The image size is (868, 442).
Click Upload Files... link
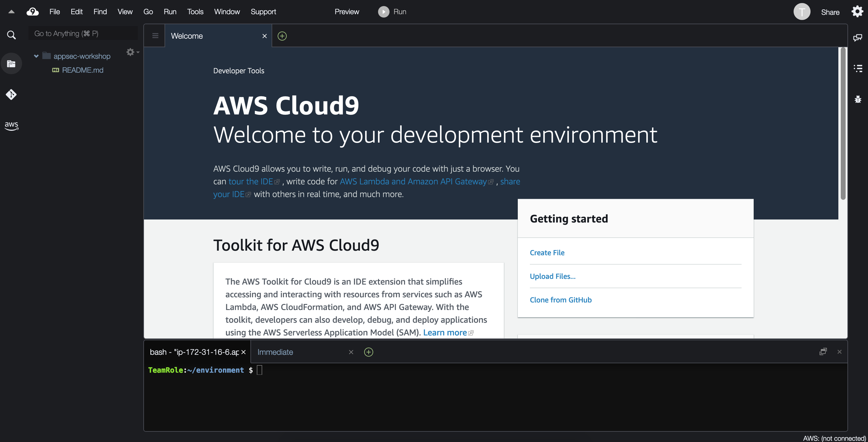point(553,276)
